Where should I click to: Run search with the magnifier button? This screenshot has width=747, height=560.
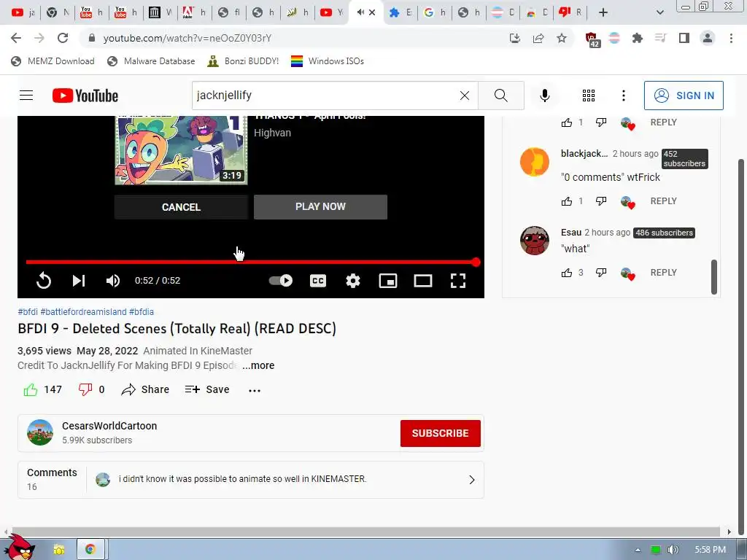[x=500, y=96]
